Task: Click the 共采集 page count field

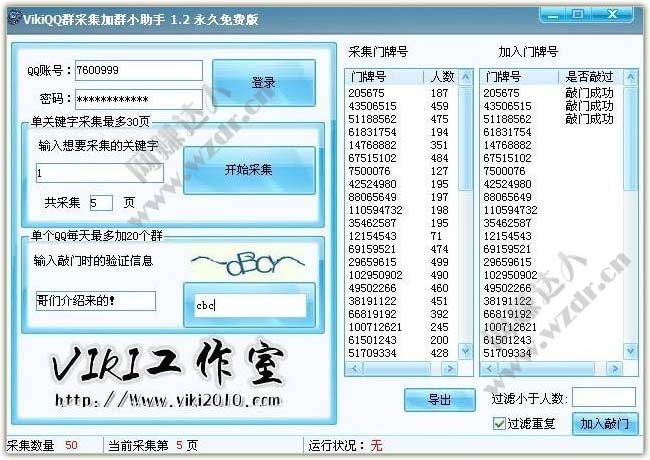Action: pyautogui.click(x=101, y=203)
